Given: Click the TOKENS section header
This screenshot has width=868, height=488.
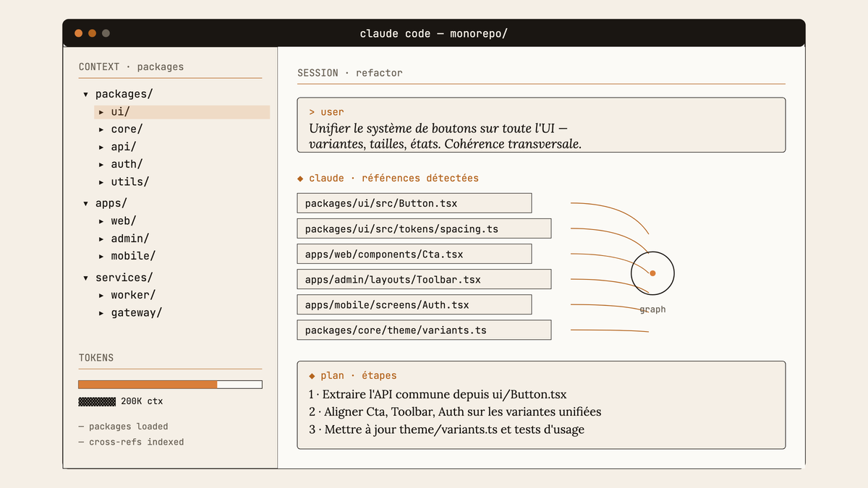Looking at the screenshot, I should tap(96, 358).
